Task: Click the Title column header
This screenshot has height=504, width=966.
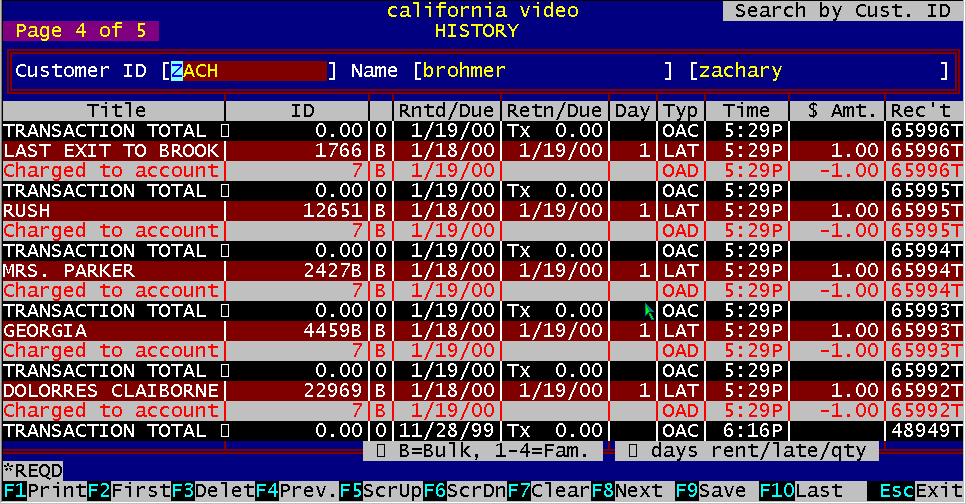Action: pyautogui.click(x=115, y=110)
